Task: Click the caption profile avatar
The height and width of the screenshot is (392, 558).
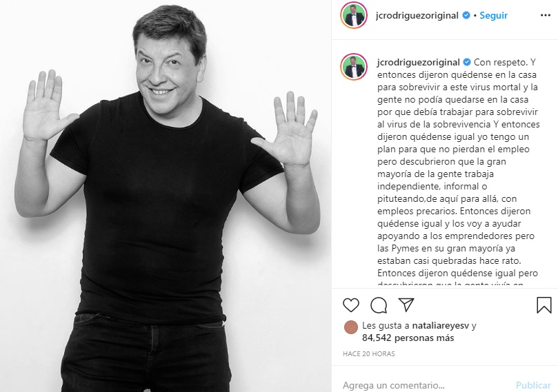Action: (354, 66)
